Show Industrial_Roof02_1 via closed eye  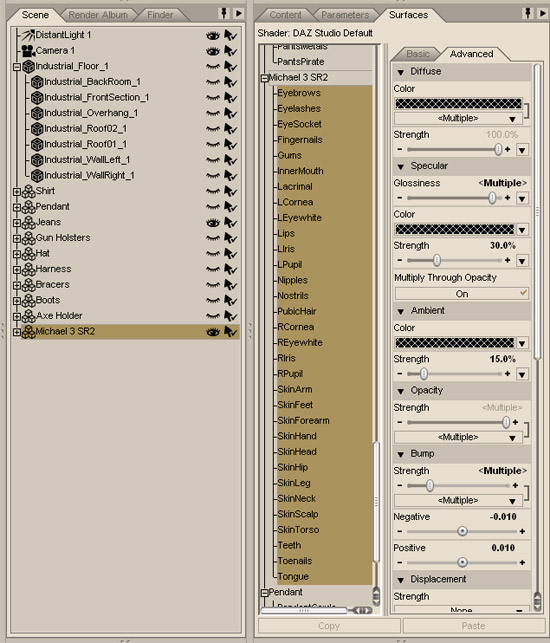tap(213, 129)
